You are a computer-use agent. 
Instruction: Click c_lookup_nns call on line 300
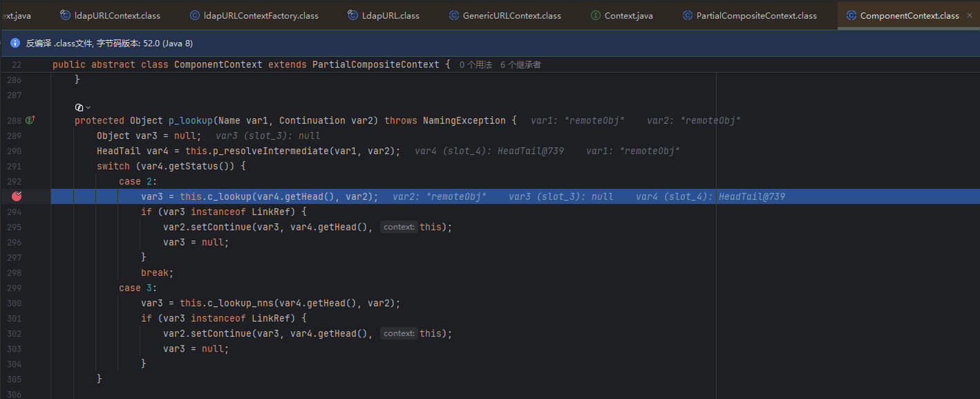(241, 303)
